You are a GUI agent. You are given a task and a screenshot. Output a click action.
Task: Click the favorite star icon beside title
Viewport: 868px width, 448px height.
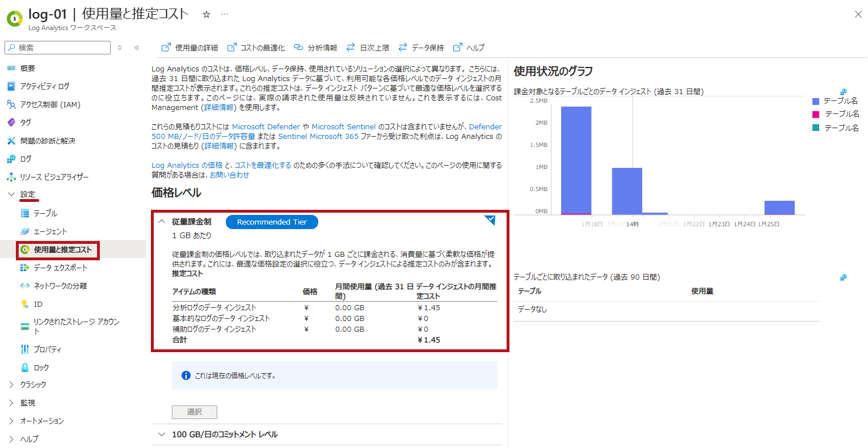click(x=207, y=15)
